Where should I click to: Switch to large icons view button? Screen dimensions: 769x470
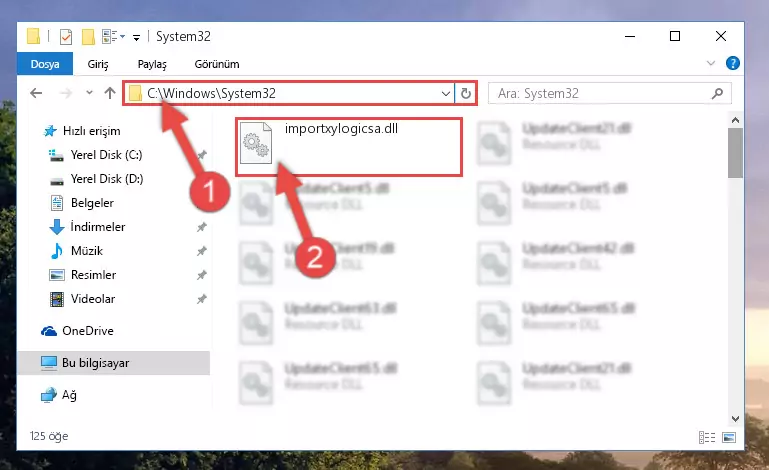coord(729,437)
